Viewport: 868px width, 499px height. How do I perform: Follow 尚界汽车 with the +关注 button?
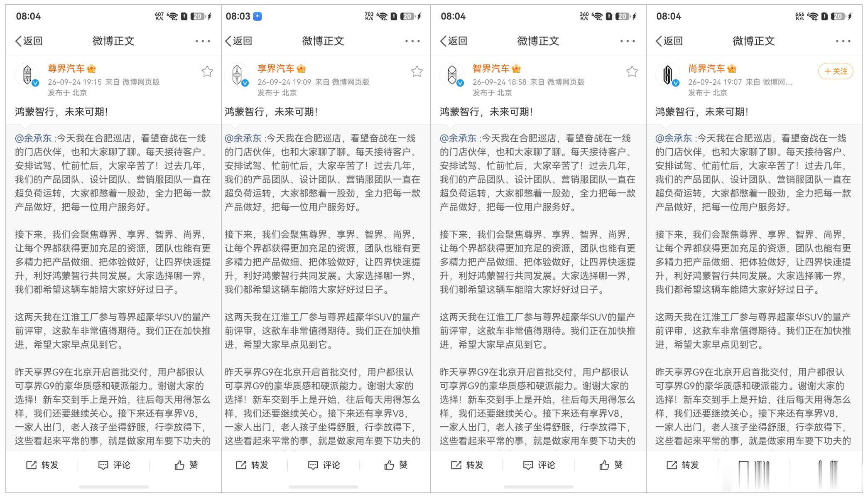coord(836,71)
